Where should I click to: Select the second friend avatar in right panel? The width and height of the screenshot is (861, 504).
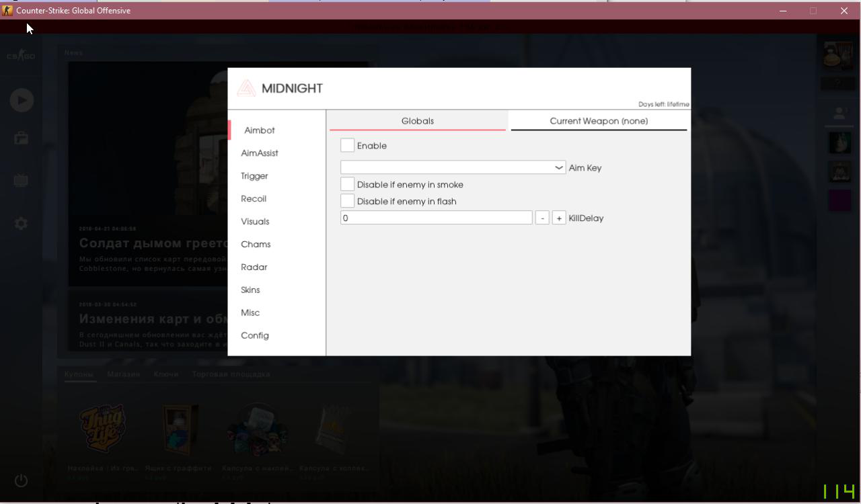pos(839,171)
